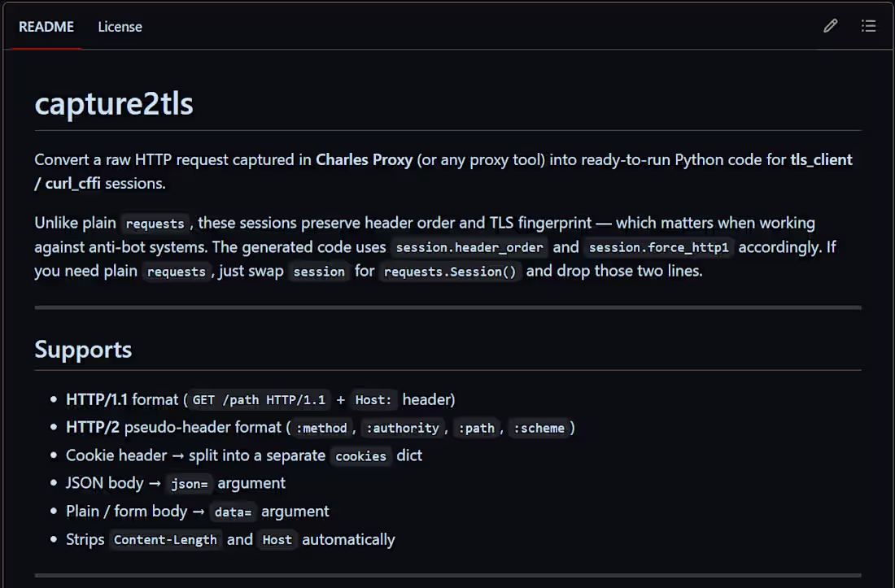Select the README tab
The height and width of the screenshot is (588, 895).
(46, 27)
